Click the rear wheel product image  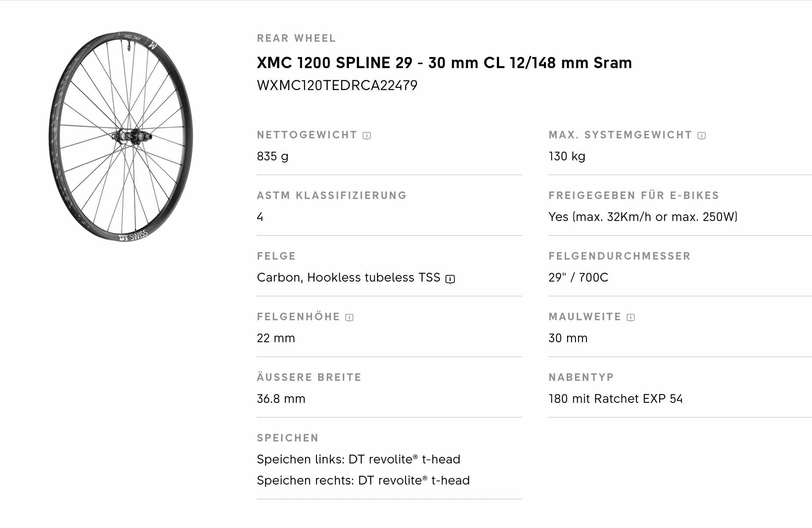point(121,136)
